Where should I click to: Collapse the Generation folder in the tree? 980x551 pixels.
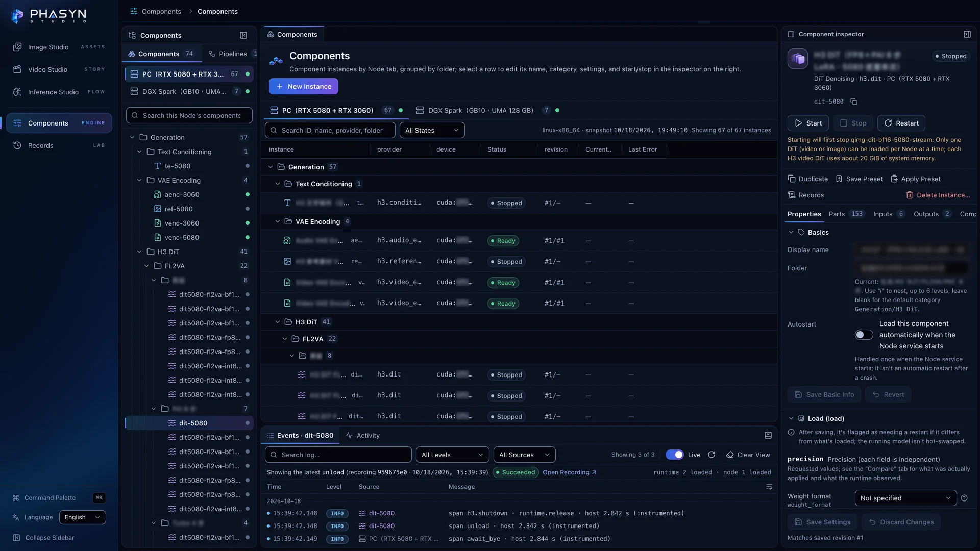click(x=132, y=137)
